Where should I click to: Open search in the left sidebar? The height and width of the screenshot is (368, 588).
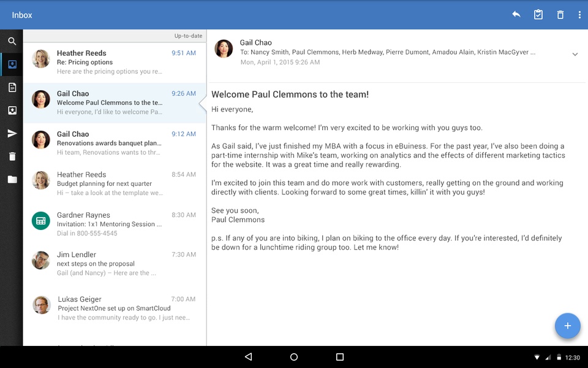coord(12,41)
